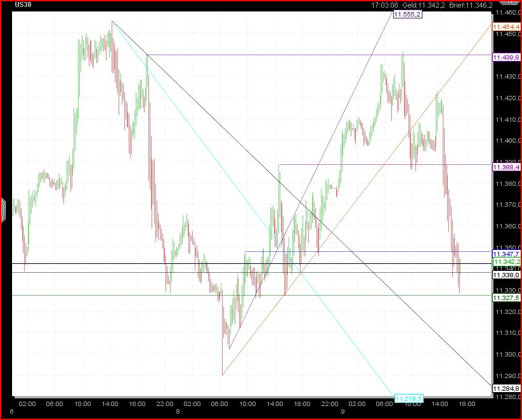Click the Brief:11.346,2 ask quote
Screen dimensions: 522x420
tap(471, 5)
